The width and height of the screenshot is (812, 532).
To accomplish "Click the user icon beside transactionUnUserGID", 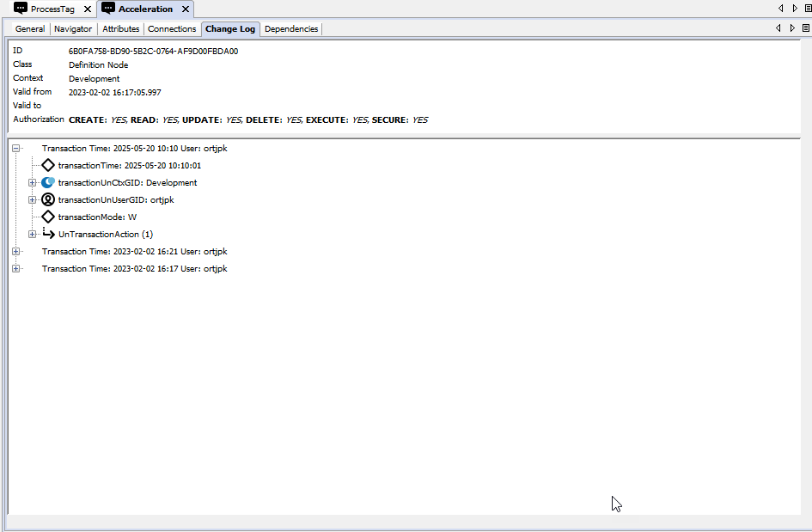I will pos(48,199).
